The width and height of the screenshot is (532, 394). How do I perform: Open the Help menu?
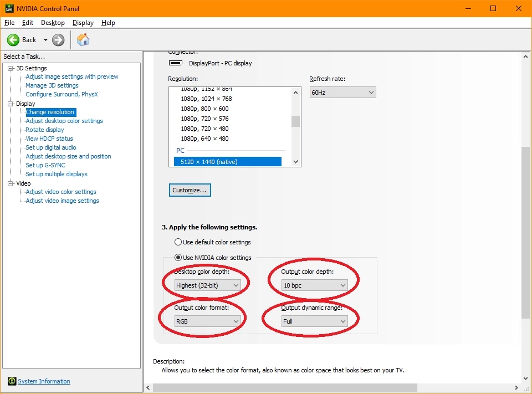coord(108,23)
